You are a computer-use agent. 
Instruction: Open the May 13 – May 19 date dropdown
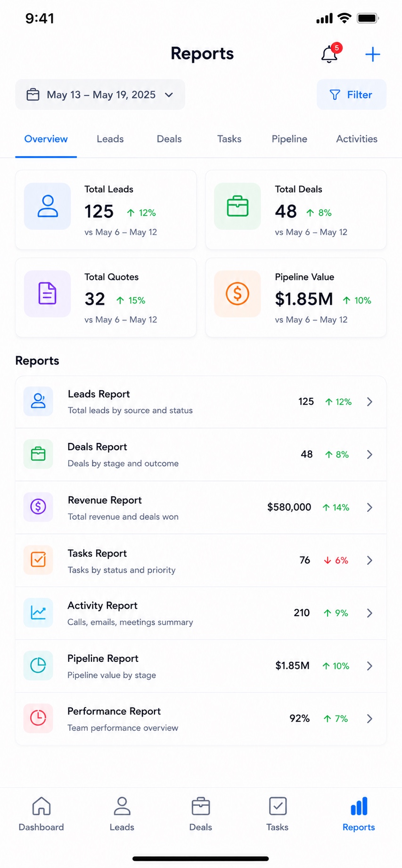point(100,95)
